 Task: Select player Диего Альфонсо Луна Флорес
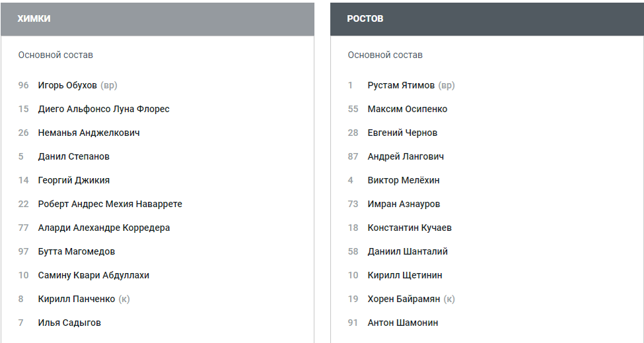104,109
